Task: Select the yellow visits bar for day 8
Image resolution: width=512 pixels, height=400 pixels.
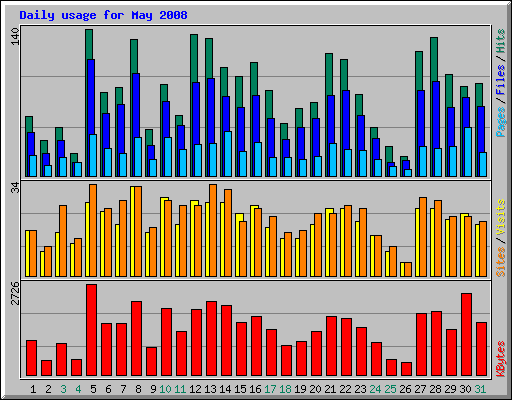Action: tap(133, 231)
